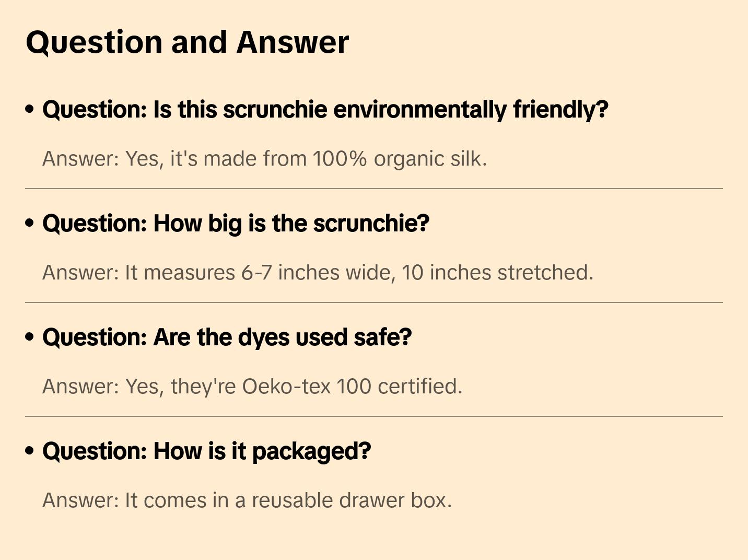Image resolution: width=748 pixels, height=560 pixels.
Task: Click the word "Answer:" in the dyes answer
Action: point(81,387)
